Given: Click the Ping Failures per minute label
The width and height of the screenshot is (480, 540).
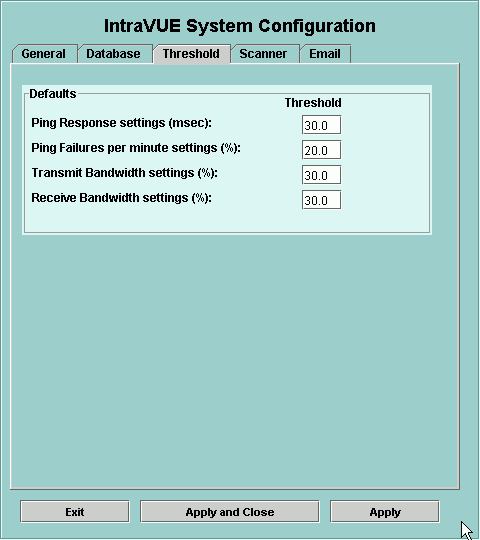Looking at the screenshot, I should coord(136,148).
